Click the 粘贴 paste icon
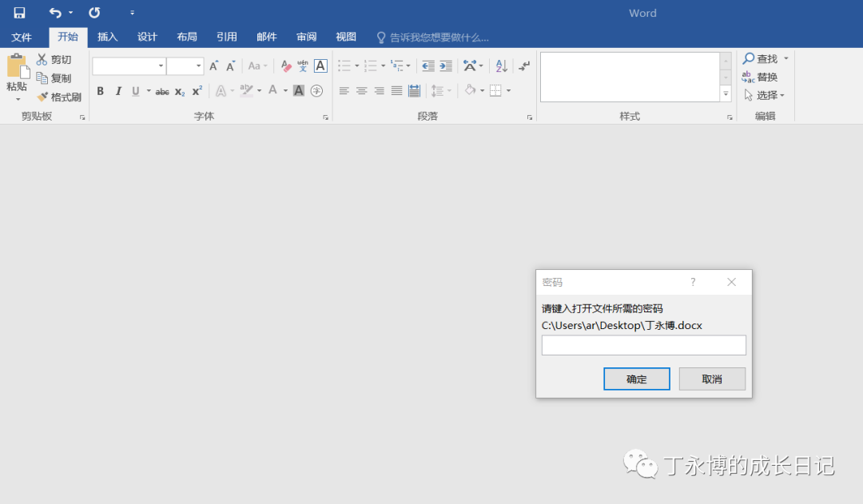 (17, 66)
